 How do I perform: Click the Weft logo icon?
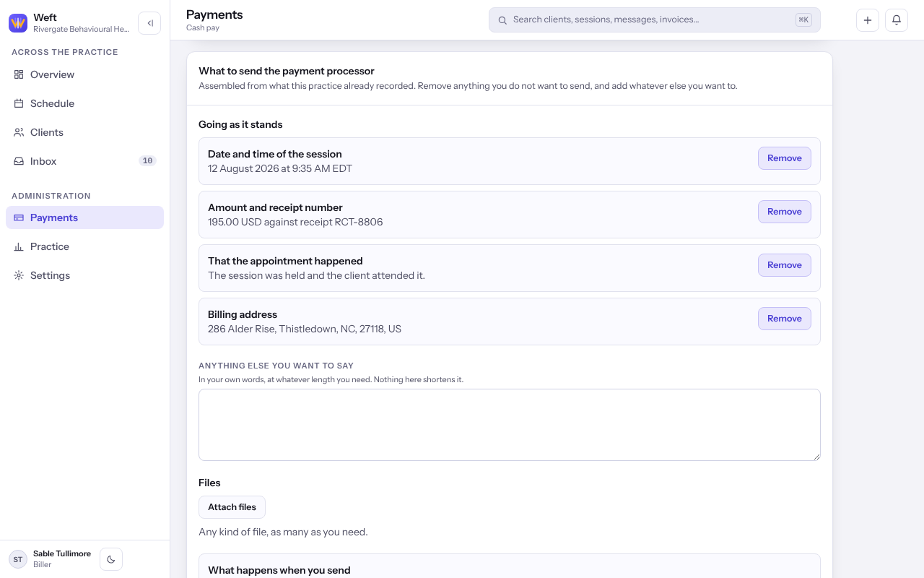pos(18,23)
